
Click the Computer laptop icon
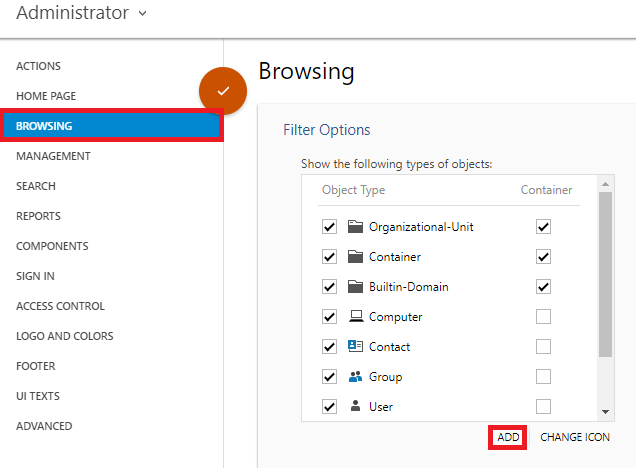(x=356, y=316)
